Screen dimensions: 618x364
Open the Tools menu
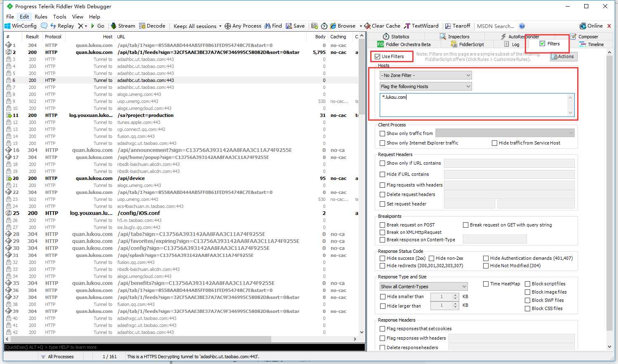tap(60, 16)
